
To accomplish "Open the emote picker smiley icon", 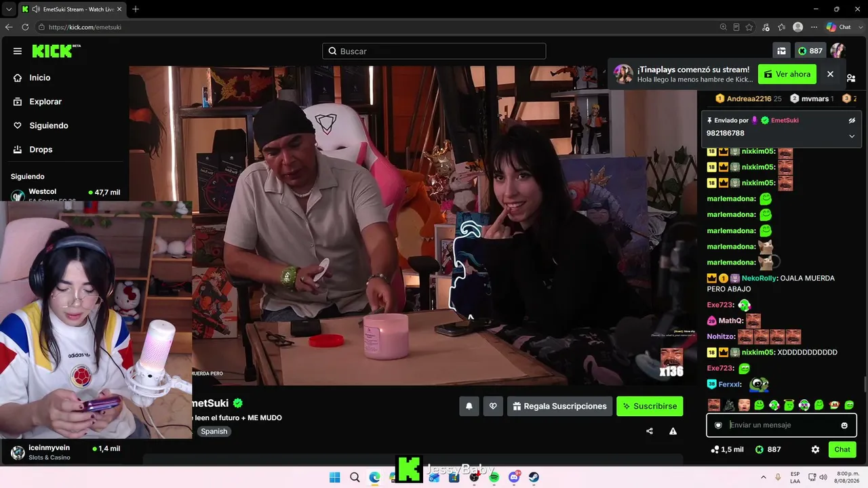I will [x=844, y=426].
